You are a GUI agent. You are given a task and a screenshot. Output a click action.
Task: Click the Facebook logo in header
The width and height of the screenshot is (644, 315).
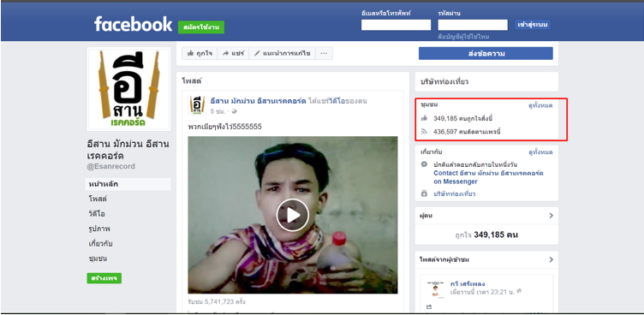click(x=133, y=25)
